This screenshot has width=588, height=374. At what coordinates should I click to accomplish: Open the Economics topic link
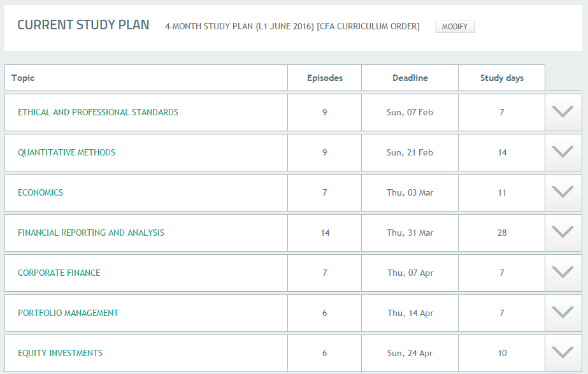click(40, 192)
